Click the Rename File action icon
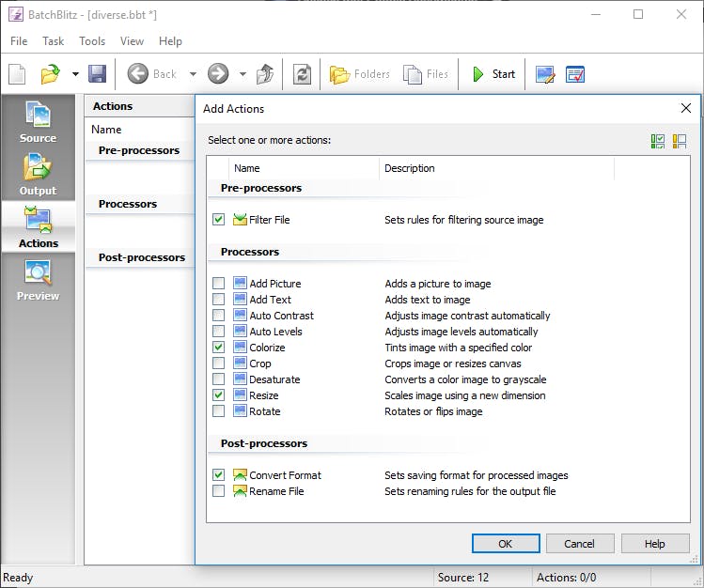Viewport: 704px width, 588px height. point(241,490)
